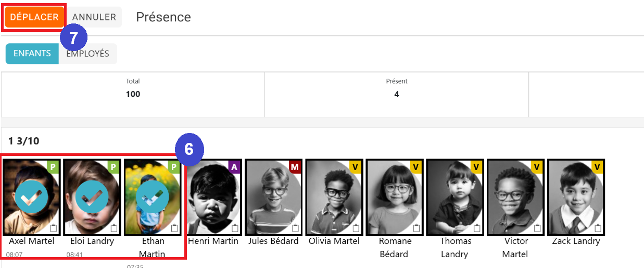Uncheck the selection checkmark on Axel Martel

31,197
